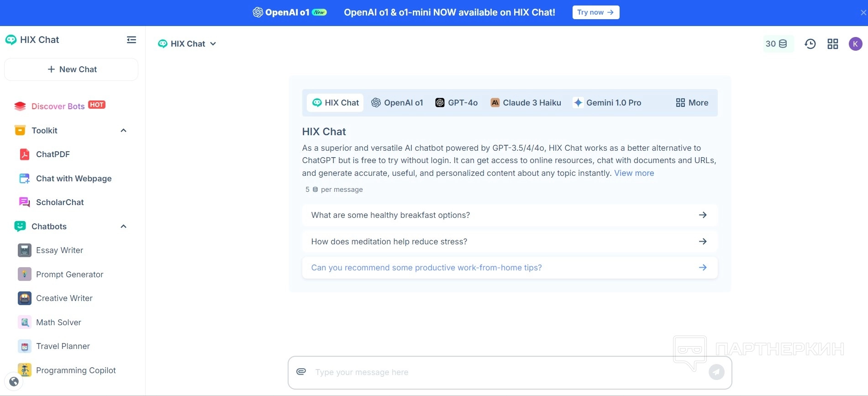Click the Chat with Webpage icon
Screen dimensions: 868x396
25,179
